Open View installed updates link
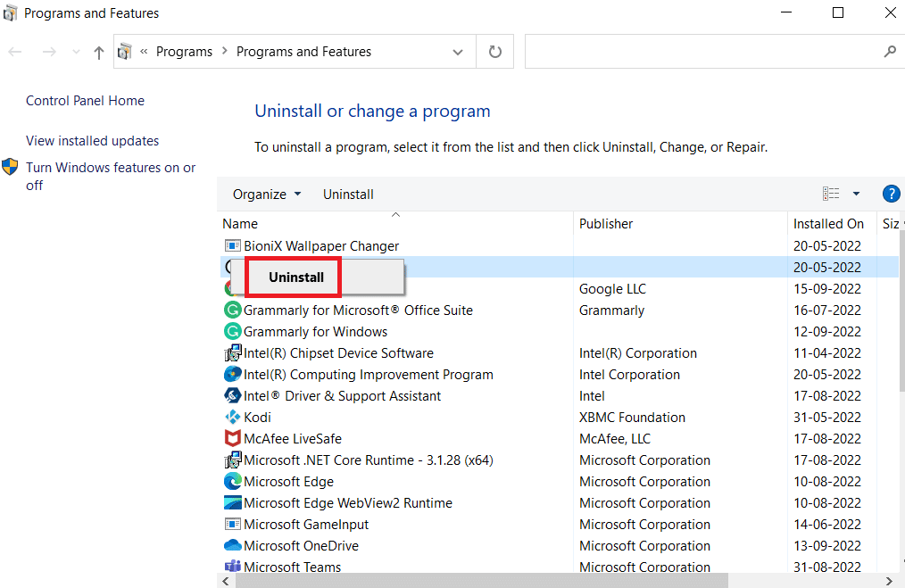 [x=92, y=141]
